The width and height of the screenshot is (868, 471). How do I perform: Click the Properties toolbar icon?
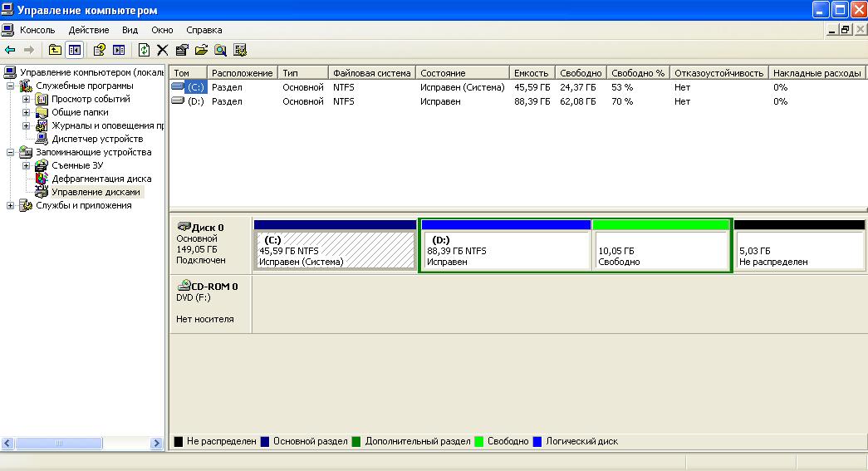pyautogui.click(x=182, y=50)
